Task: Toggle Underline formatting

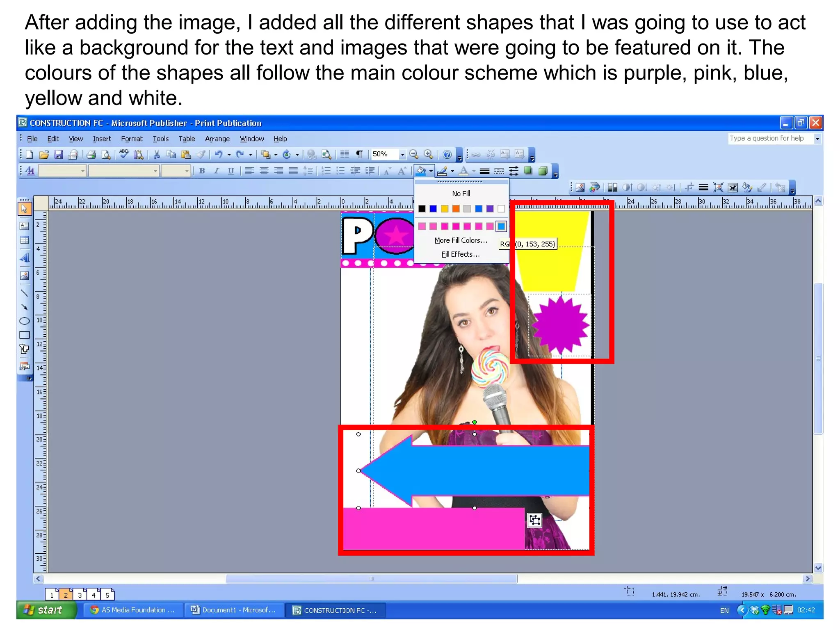Action: tap(231, 171)
